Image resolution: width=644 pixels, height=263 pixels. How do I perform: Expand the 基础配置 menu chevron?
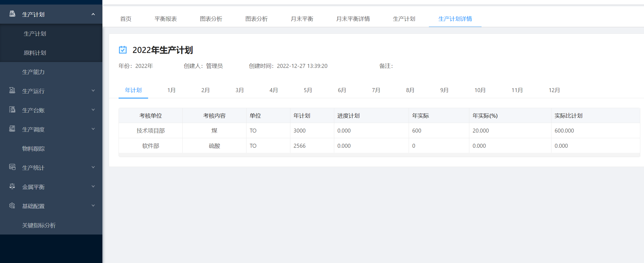pos(93,206)
